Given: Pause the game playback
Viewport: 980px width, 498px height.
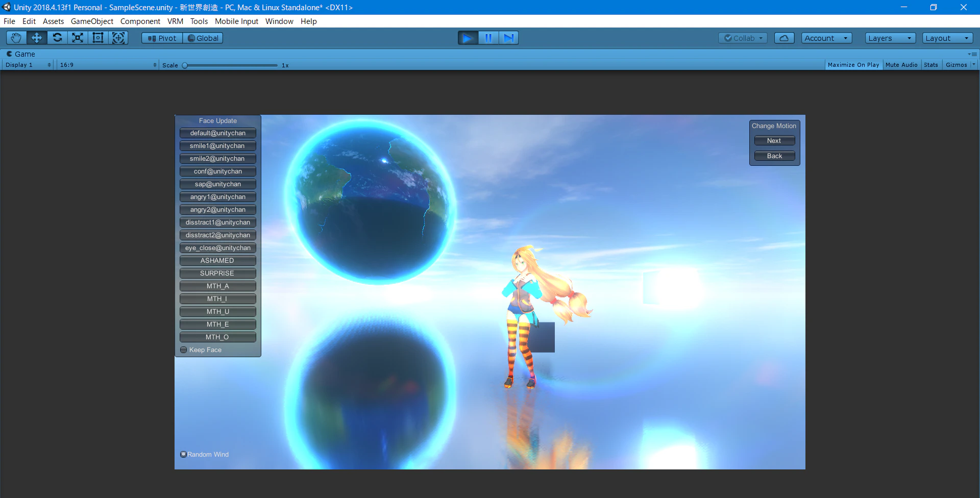Looking at the screenshot, I should pos(488,38).
